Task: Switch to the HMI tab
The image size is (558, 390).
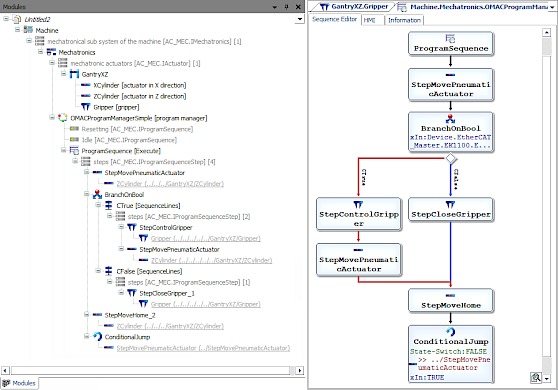Action: 373,20
